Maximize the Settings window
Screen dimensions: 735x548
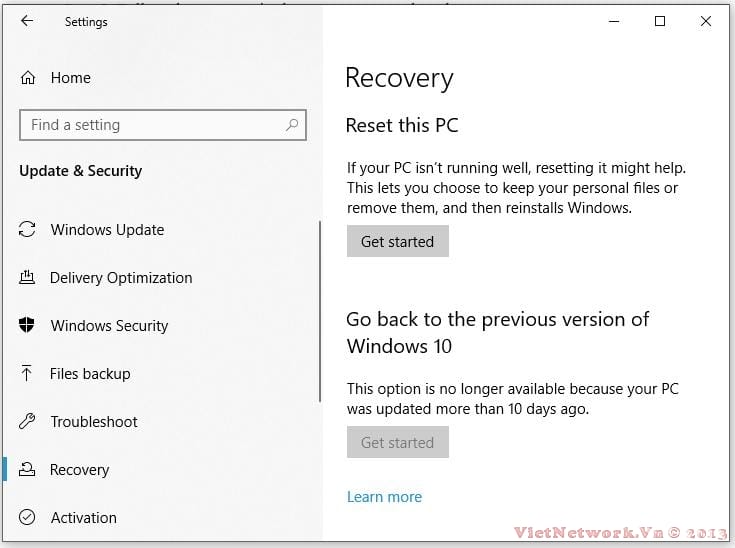660,21
